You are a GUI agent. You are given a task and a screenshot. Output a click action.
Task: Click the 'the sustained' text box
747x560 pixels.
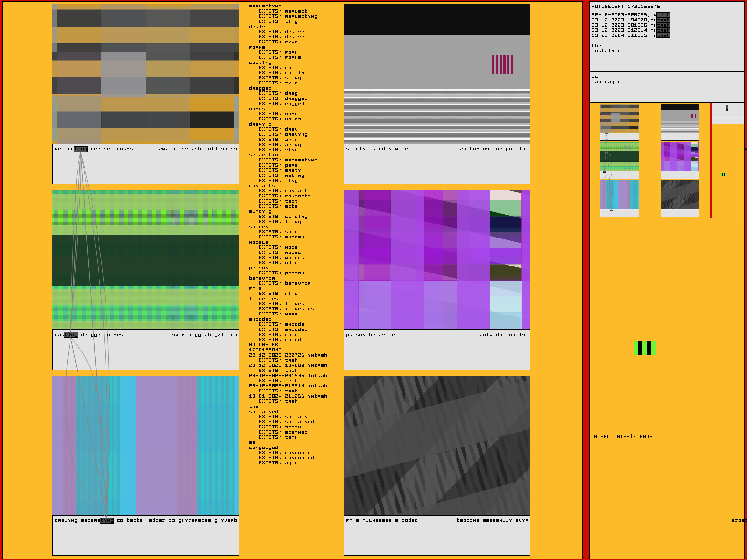(x=666, y=56)
